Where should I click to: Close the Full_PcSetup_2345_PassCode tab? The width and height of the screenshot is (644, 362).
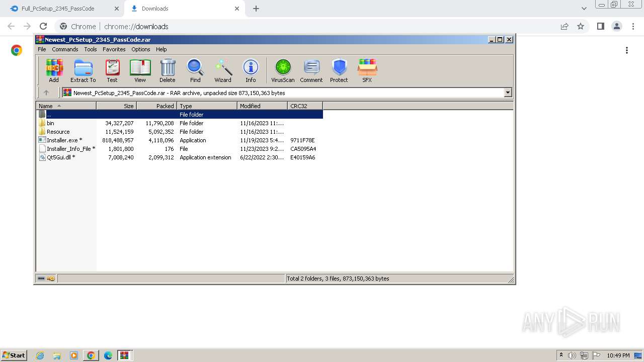(x=117, y=9)
